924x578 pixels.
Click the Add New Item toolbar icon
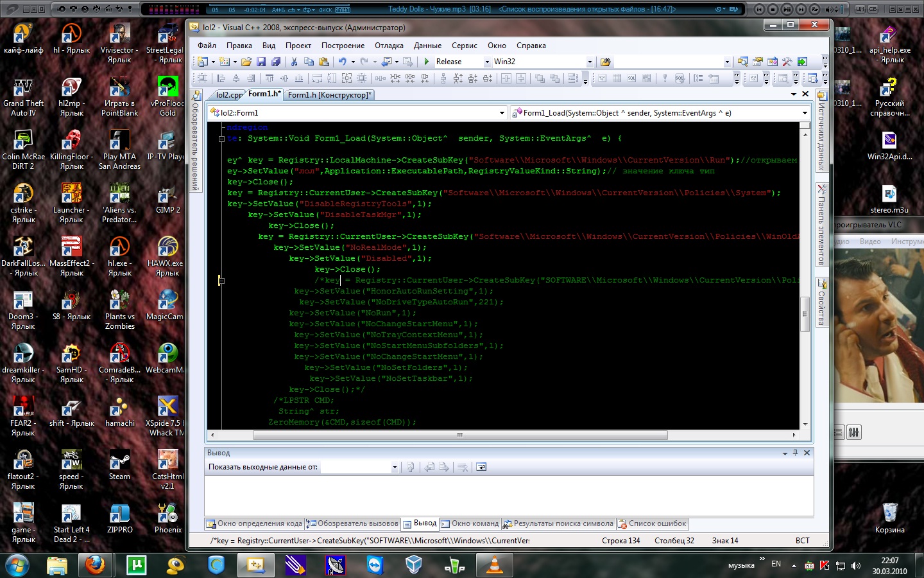pos(225,62)
